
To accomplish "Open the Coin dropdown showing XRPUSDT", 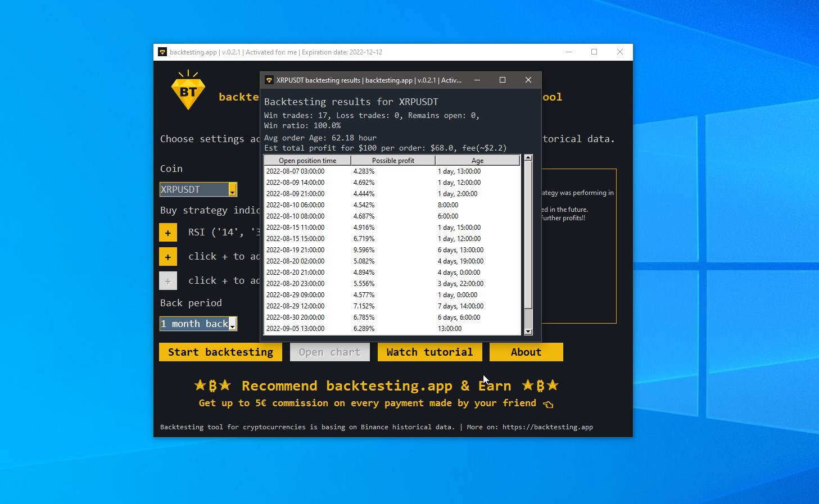I will pyautogui.click(x=198, y=189).
